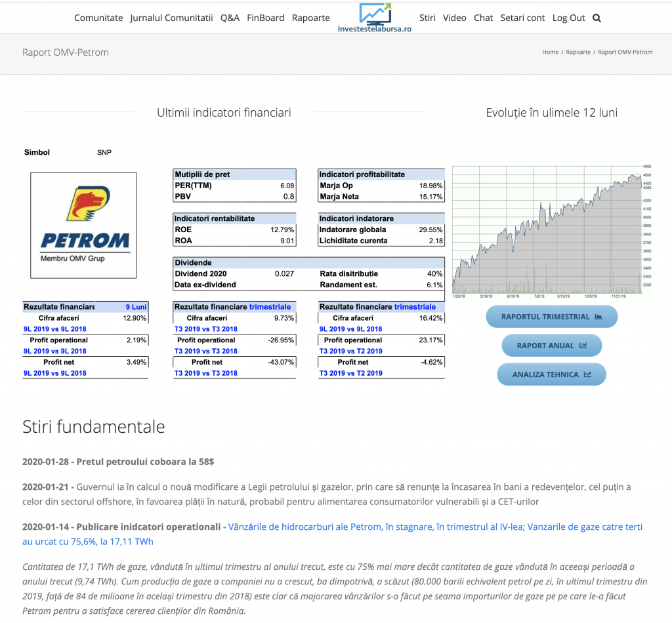The image size is (672, 623).
Task: Click the SNP symbol value
Action: [104, 152]
